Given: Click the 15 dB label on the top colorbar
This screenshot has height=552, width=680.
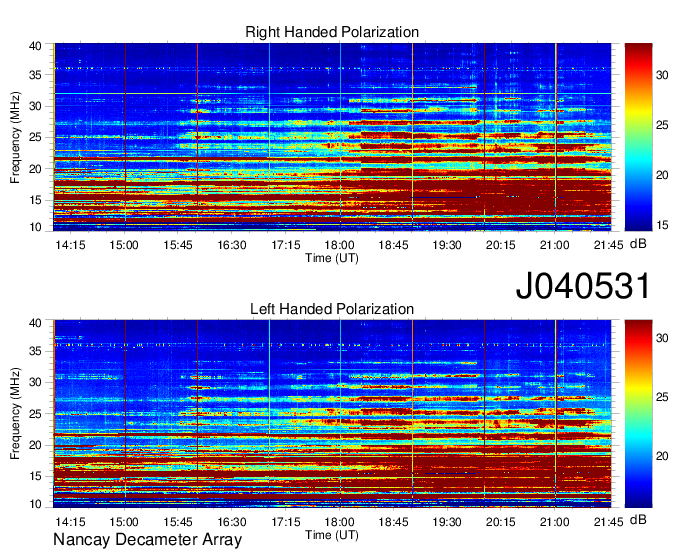Looking at the screenshot, I should [x=662, y=225].
